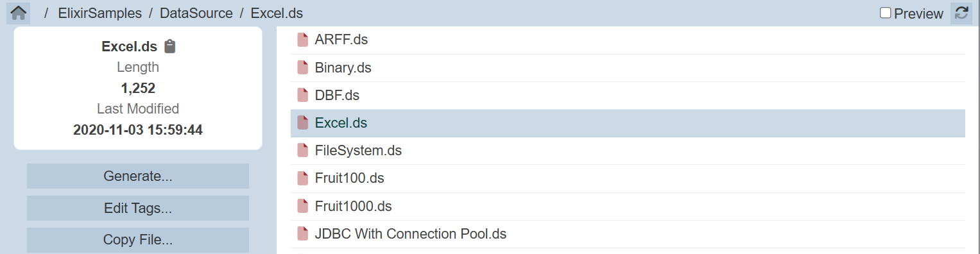Screen dimensions: 980x254
Task: Copy path using clipboard icon beside Excel.ds
Action: [169, 46]
